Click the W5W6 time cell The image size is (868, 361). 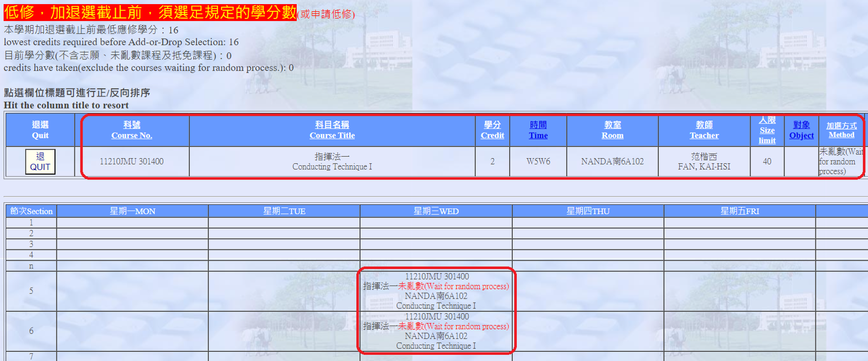point(538,162)
